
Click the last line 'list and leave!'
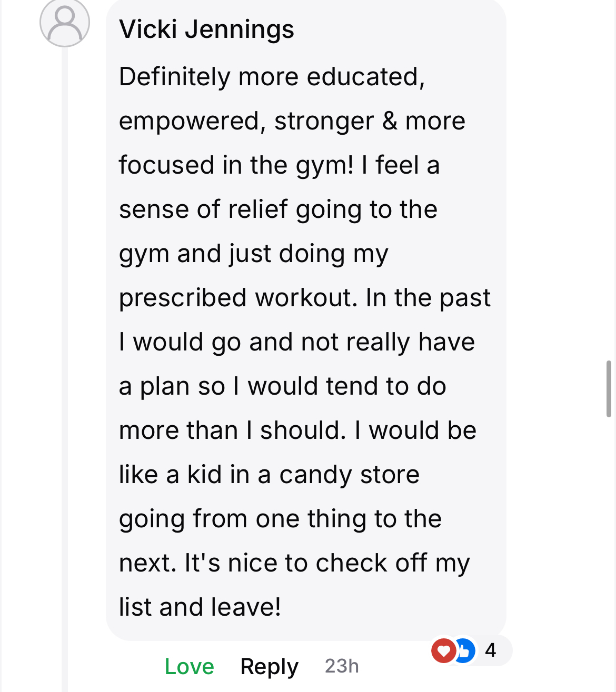coord(200,607)
